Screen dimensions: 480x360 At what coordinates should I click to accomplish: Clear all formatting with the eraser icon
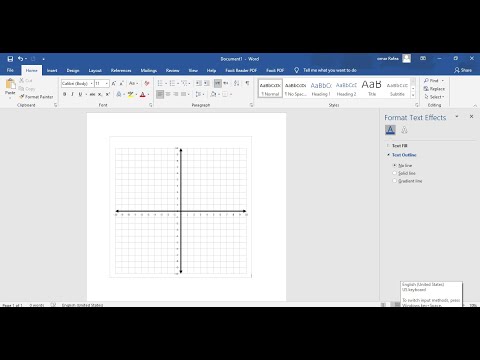(147, 83)
